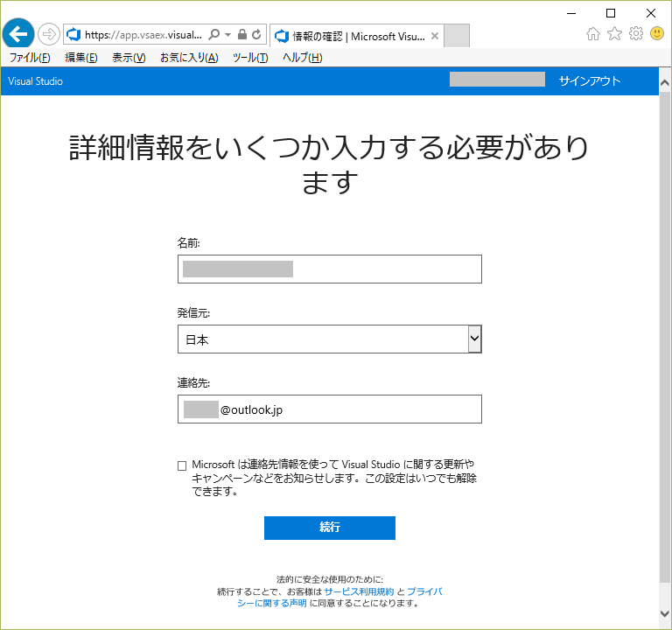Click the サインアウト sign out link
This screenshot has height=630, width=672.
click(x=589, y=81)
